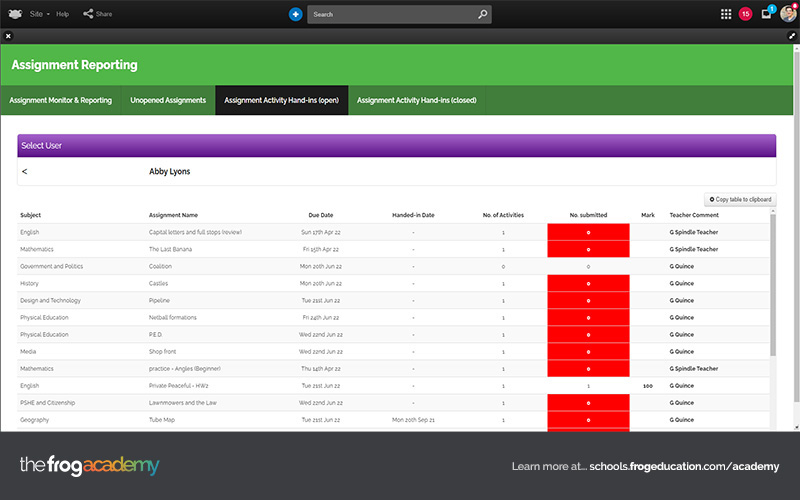800x500 pixels.
Task: Select the 'Shop front' assignment
Action: tap(162, 352)
